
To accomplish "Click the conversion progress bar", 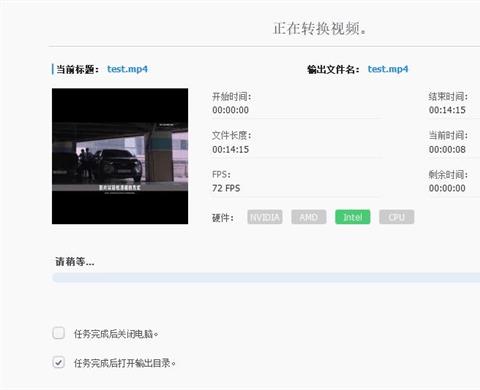I will (x=266, y=277).
